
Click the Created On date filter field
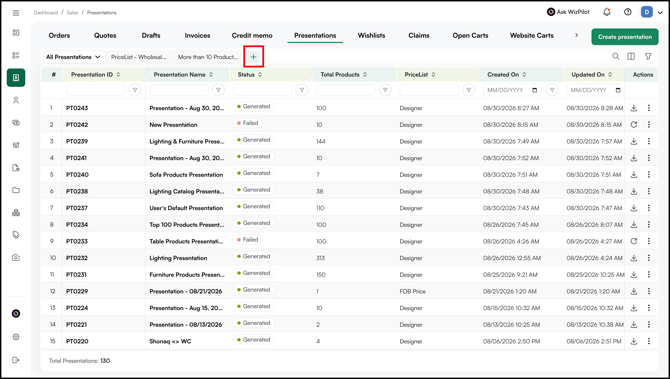[x=512, y=90]
